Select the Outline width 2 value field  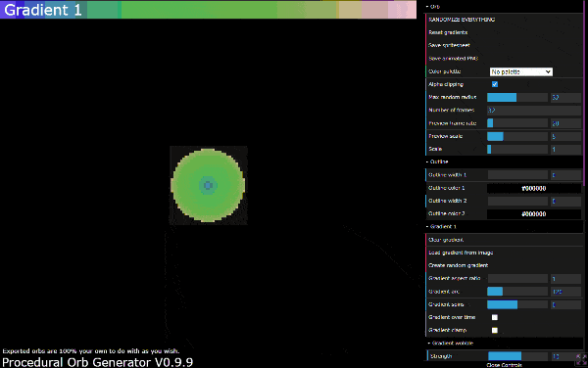pyautogui.click(x=565, y=201)
